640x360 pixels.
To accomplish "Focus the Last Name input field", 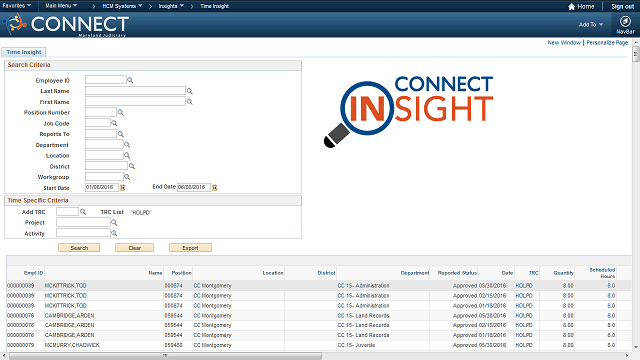I will point(135,91).
